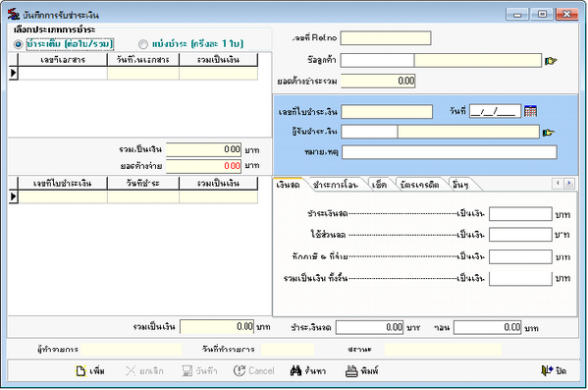
Task: Click the พิมพ์ (print) button
Action: 362,371
